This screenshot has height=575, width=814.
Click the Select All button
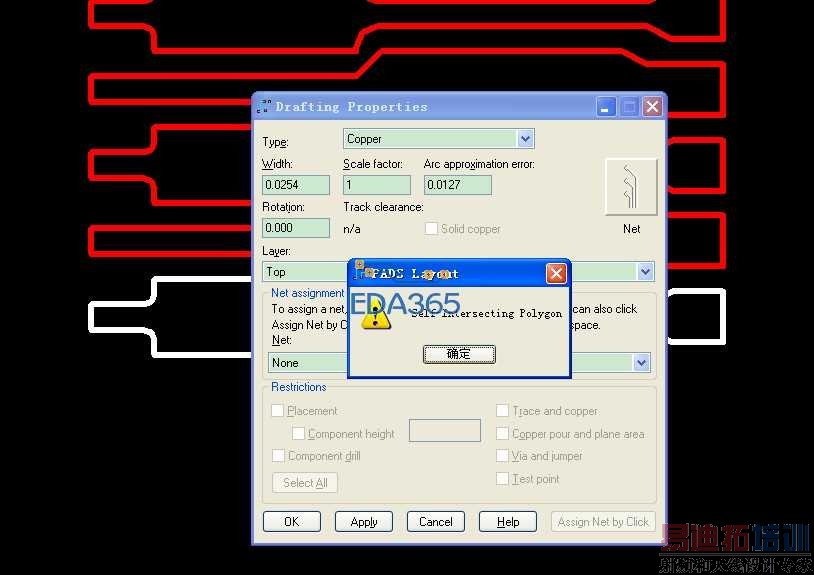point(305,483)
